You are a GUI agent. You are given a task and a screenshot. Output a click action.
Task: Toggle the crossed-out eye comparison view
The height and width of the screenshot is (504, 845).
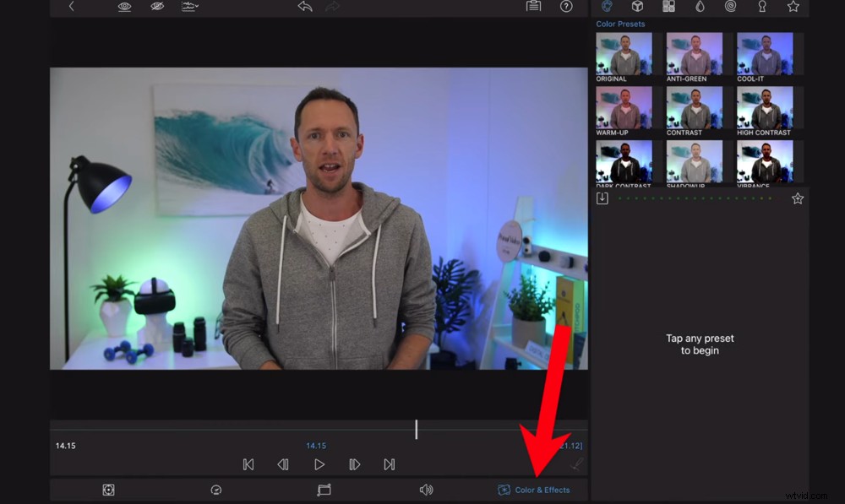157,7
